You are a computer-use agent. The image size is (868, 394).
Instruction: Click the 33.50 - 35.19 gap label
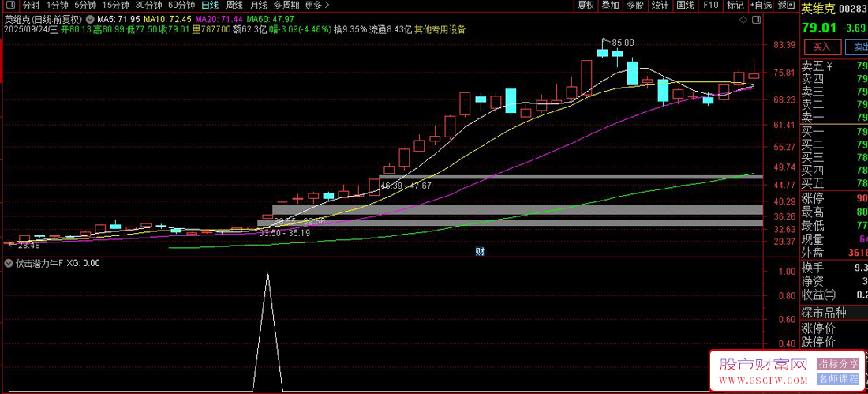pyautogui.click(x=285, y=233)
